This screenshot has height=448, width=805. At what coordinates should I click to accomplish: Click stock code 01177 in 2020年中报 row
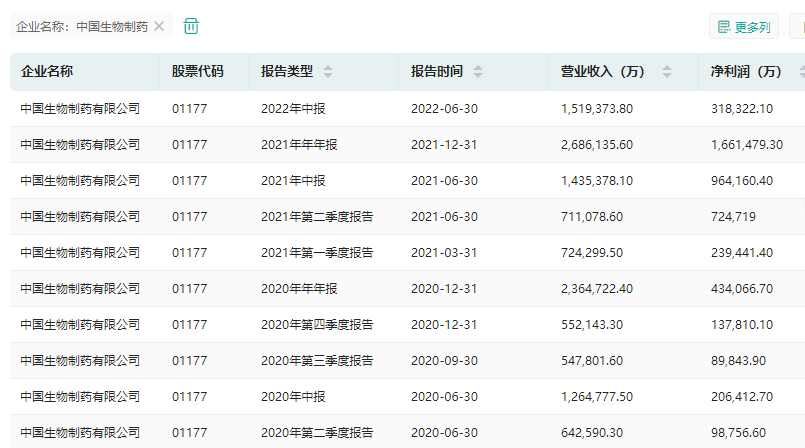pos(189,396)
